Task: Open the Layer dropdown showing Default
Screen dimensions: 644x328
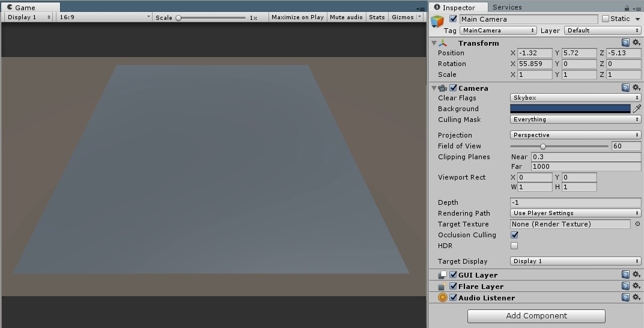Action: pyautogui.click(x=603, y=31)
